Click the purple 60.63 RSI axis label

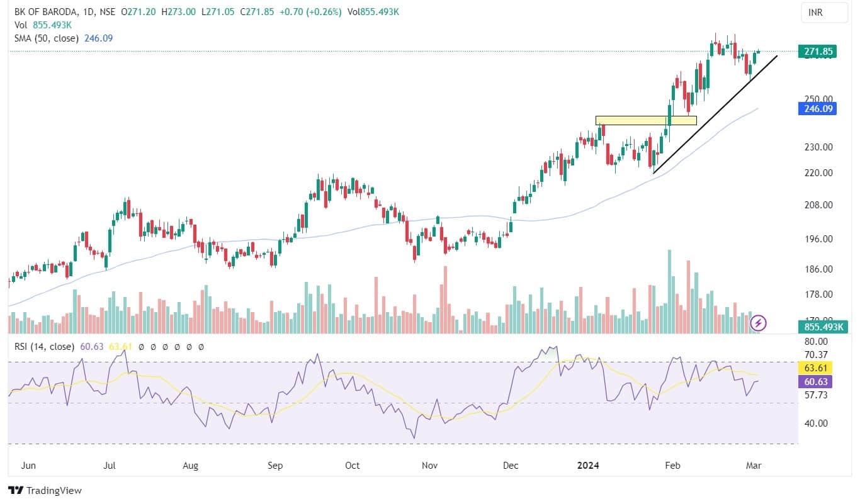817,381
